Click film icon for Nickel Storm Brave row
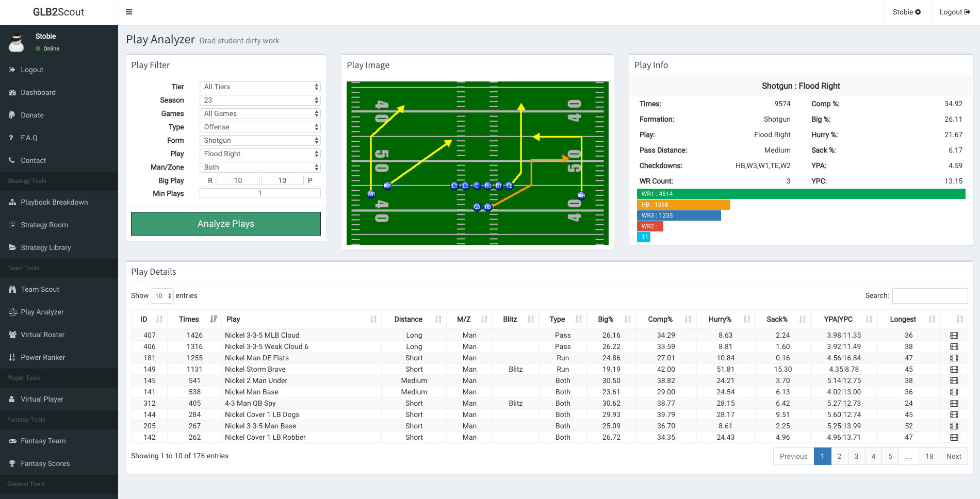The width and height of the screenshot is (980, 499). [954, 369]
